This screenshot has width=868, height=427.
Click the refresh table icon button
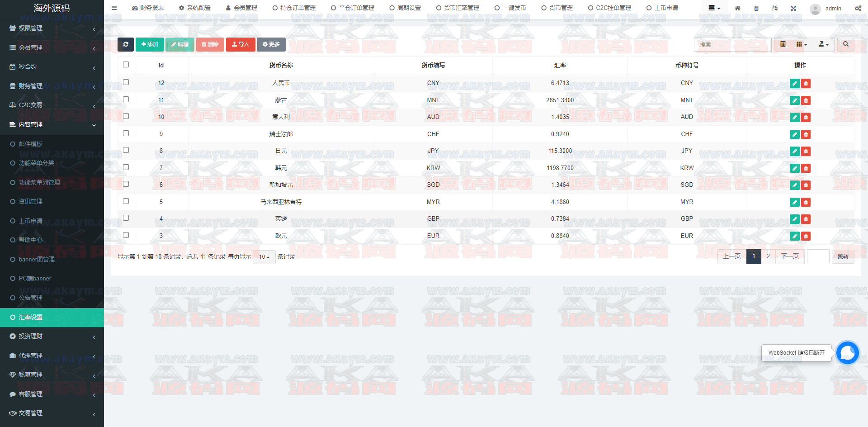click(x=126, y=44)
